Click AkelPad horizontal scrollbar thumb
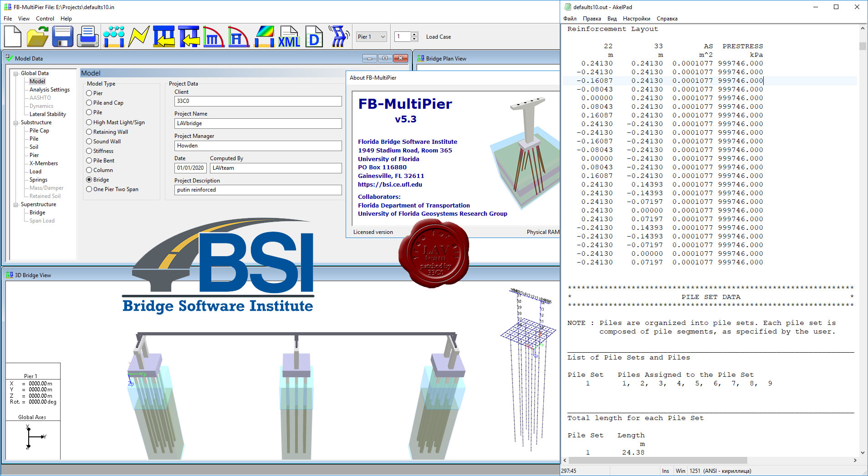 point(658,460)
